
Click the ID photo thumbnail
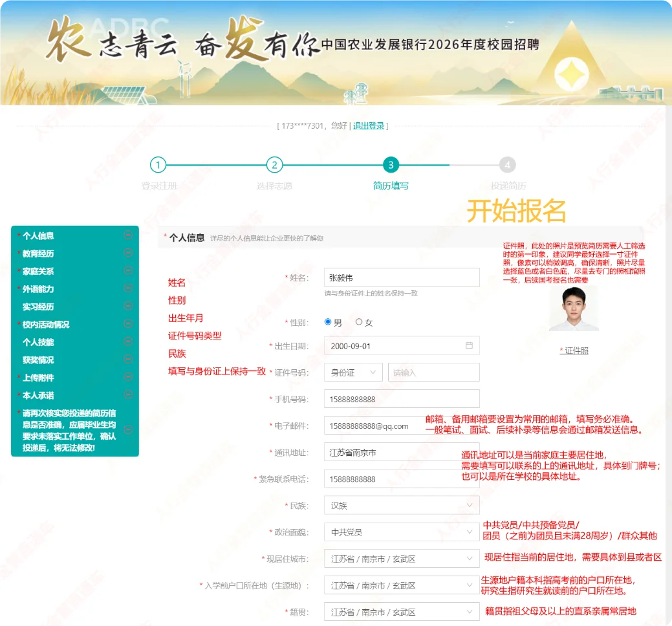(x=574, y=308)
